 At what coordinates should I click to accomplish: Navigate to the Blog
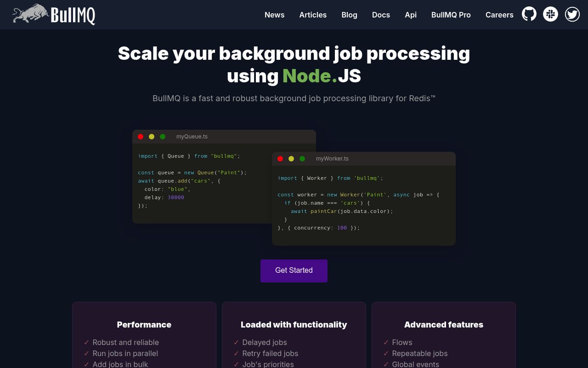[350, 15]
